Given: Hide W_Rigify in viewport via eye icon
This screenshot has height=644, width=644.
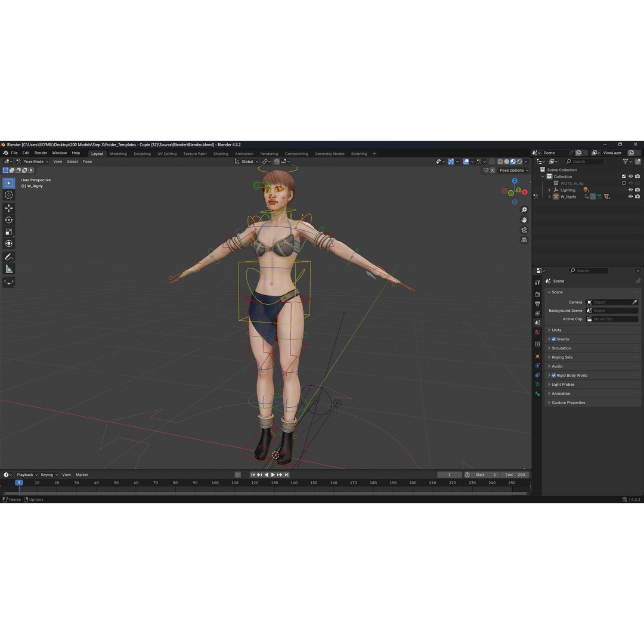Looking at the screenshot, I should [630, 196].
